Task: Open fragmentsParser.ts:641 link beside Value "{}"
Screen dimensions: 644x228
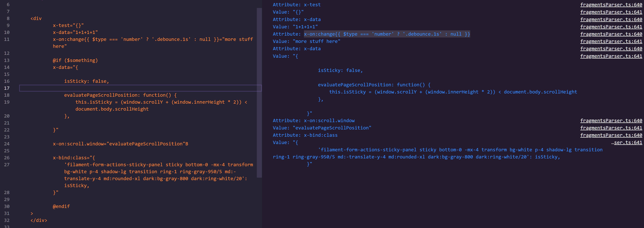Action: point(611,12)
